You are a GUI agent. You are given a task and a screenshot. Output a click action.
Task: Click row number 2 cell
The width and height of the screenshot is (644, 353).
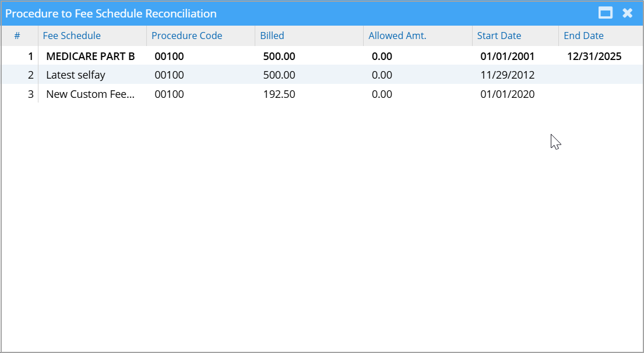click(31, 75)
